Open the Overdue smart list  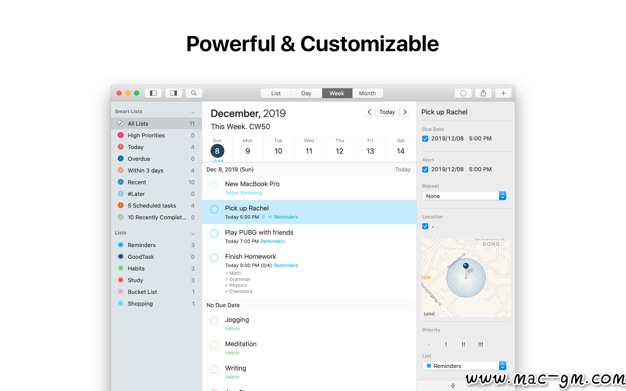coord(156,159)
